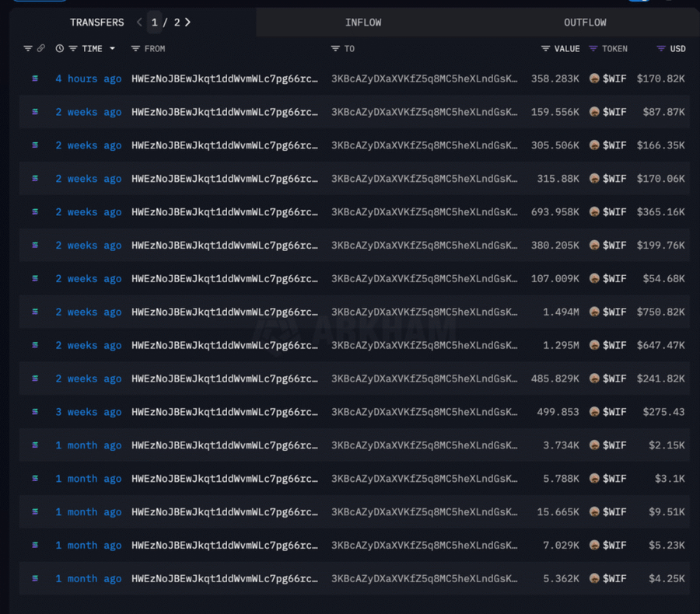Click the left chevron before the page counter
Screen dimensions: 700x614
139,22
